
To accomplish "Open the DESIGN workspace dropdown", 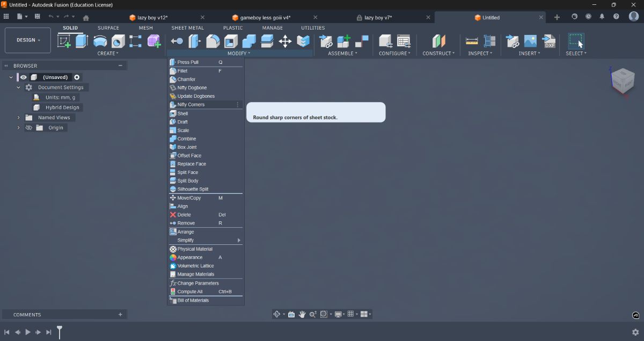I will point(27,40).
